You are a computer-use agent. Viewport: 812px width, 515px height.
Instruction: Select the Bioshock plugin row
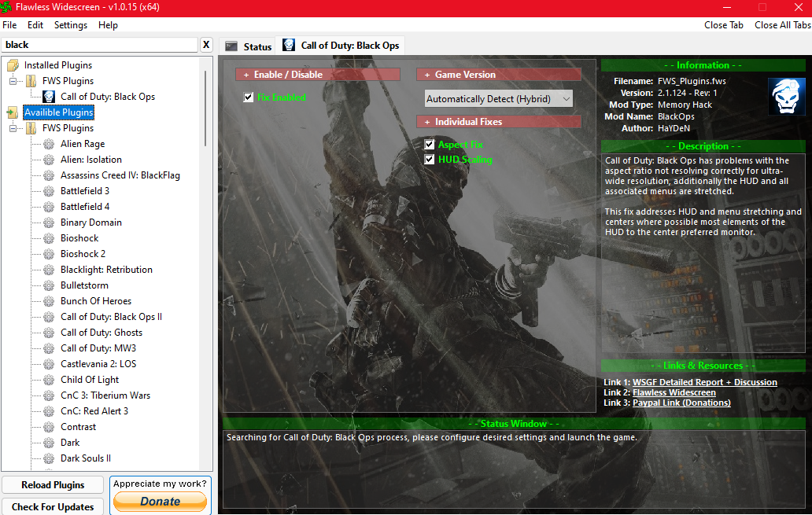click(79, 238)
